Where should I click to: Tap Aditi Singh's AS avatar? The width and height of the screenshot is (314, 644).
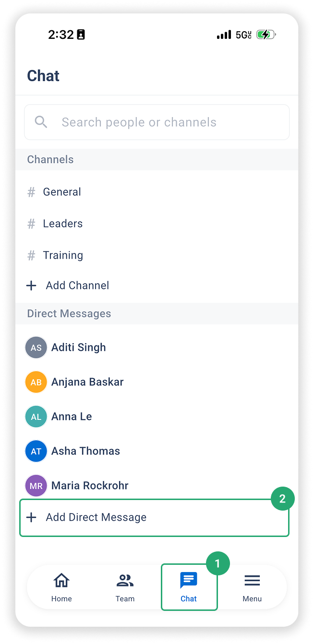tap(36, 347)
